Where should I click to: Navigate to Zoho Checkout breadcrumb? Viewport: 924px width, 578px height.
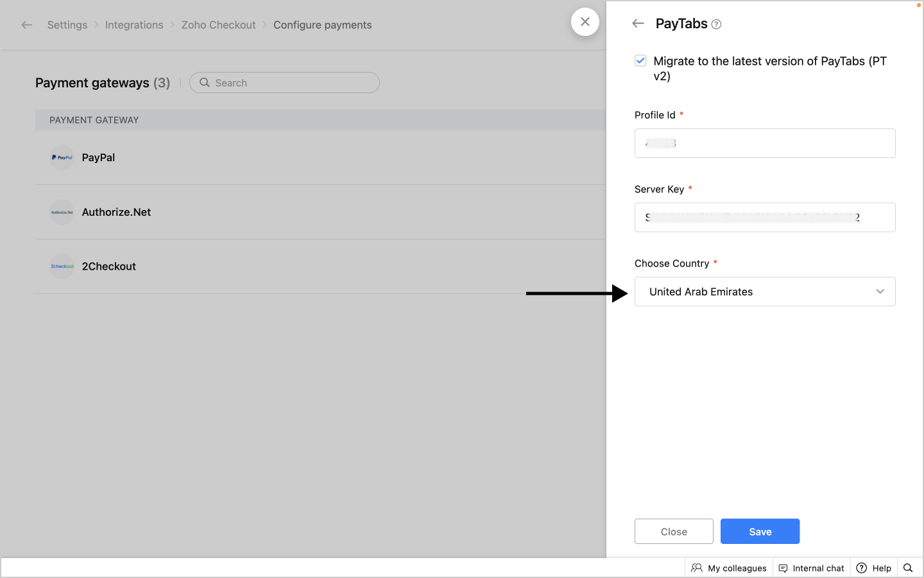[218, 25]
